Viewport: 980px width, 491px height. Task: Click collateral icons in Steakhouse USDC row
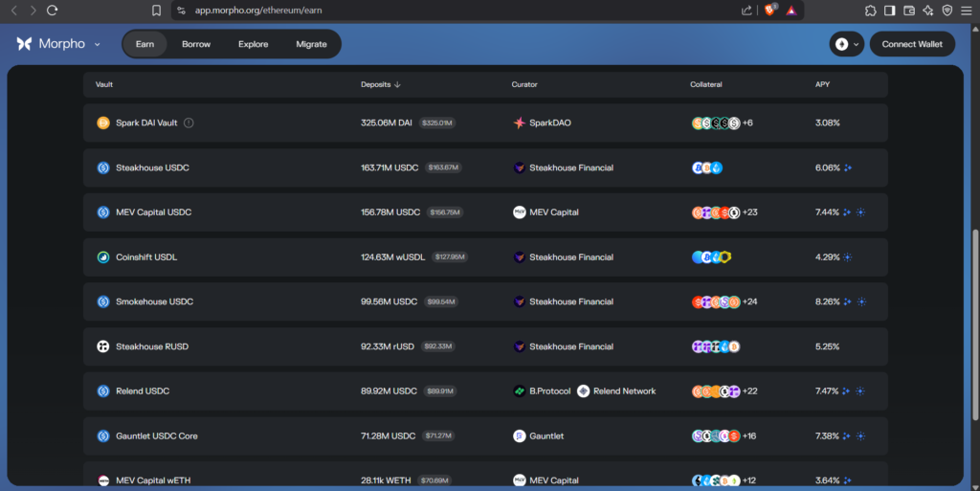(x=707, y=167)
